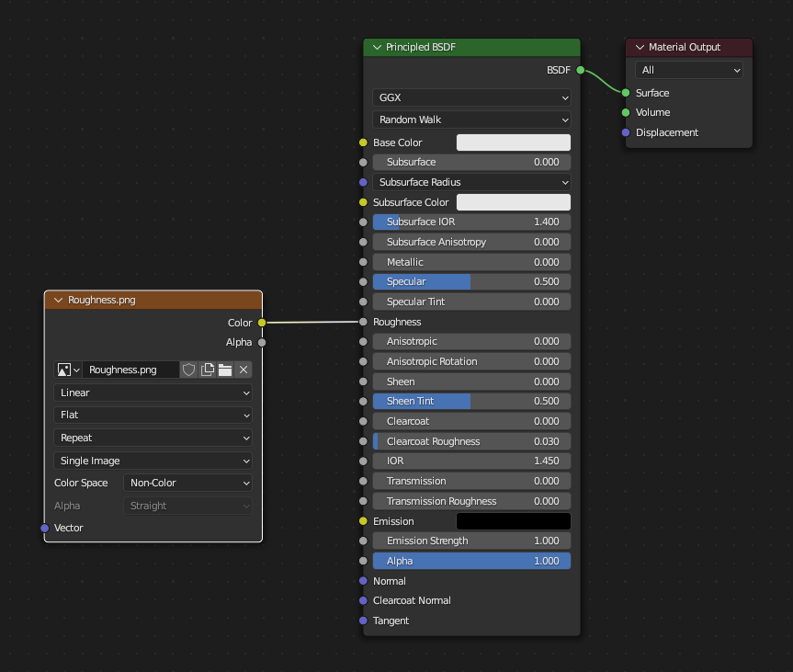
Task: Collapse the Principled BSDF node
Action: pyautogui.click(x=377, y=47)
